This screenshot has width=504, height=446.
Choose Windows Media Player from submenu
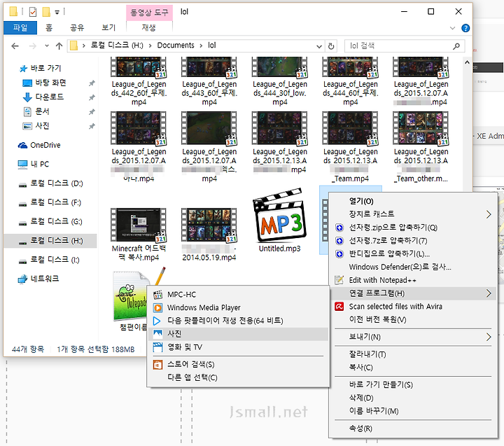pyautogui.click(x=238, y=307)
